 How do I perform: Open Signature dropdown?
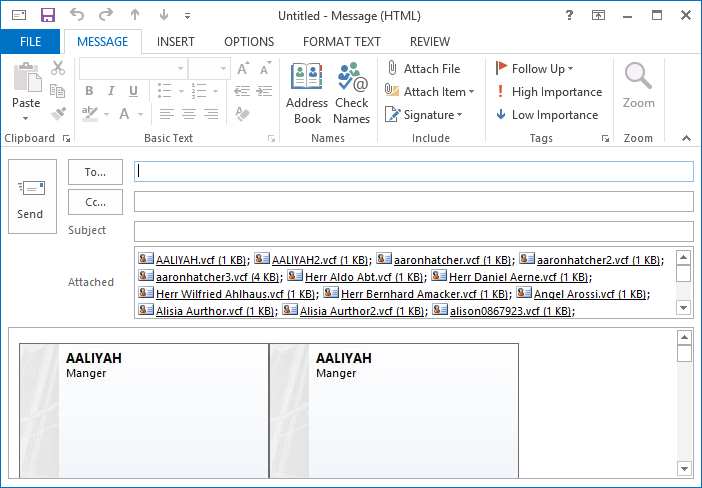[x=423, y=115]
